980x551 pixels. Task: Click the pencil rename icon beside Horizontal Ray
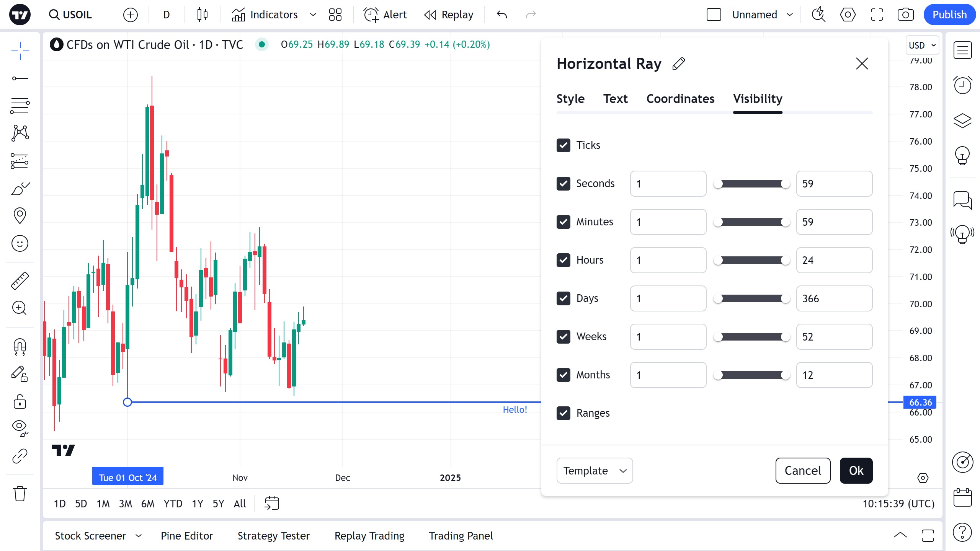click(678, 64)
